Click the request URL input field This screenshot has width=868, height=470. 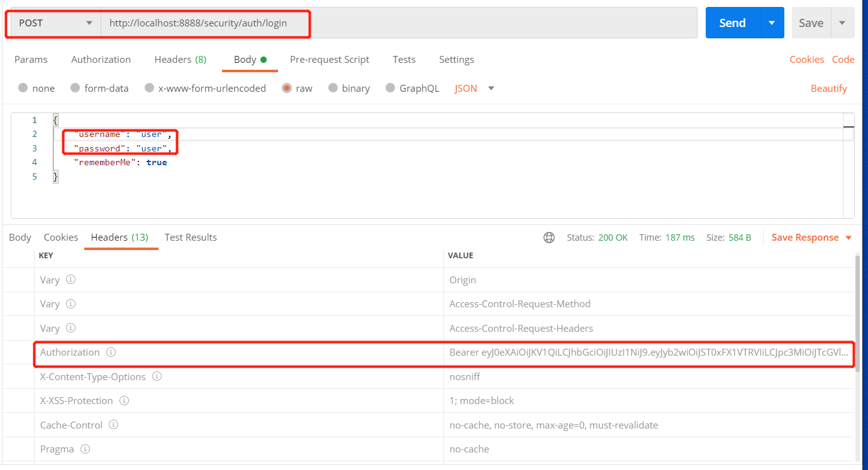(399, 23)
